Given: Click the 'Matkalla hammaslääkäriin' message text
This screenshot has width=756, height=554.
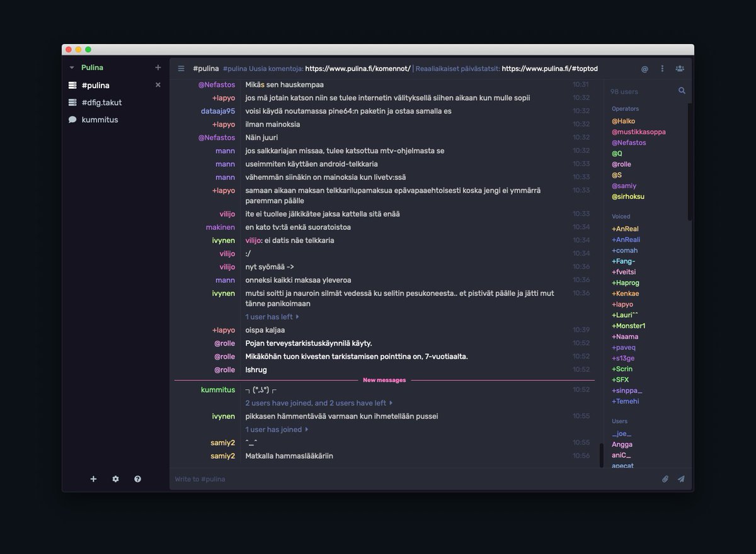Looking at the screenshot, I should pos(289,456).
